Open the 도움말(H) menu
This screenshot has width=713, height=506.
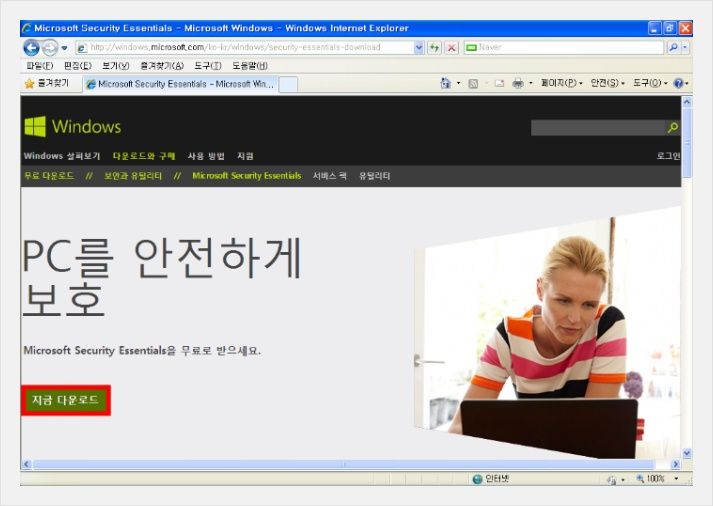(250, 66)
